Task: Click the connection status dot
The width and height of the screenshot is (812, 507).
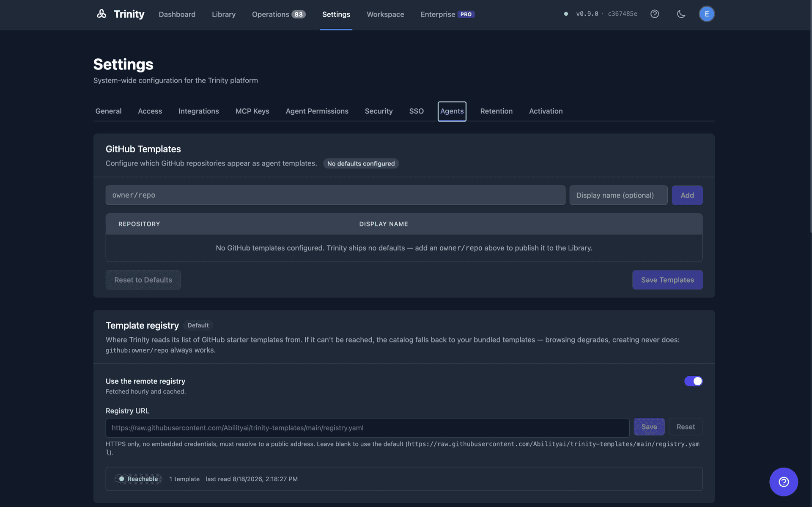Action: pyautogui.click(x=566, y=14)
